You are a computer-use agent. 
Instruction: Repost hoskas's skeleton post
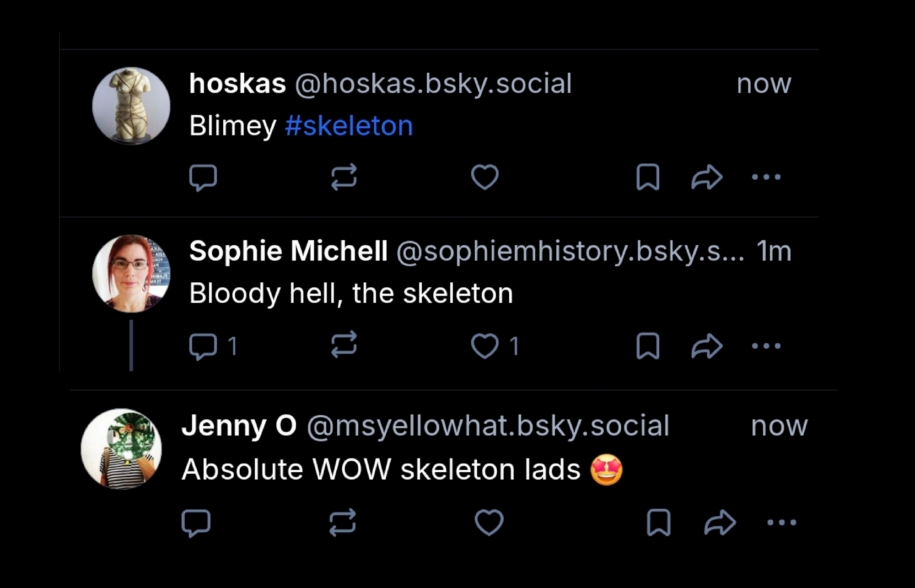click(344, 177)
